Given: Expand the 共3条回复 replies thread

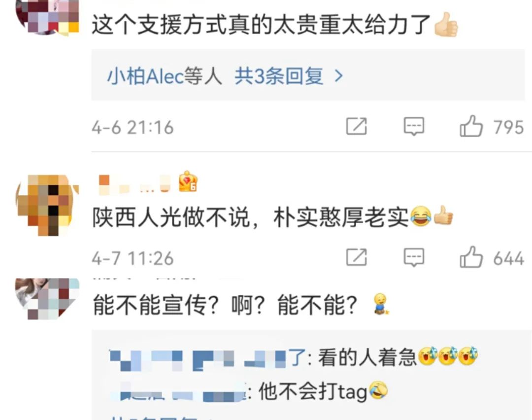Looking at the screenshot, I should [279, 76].
